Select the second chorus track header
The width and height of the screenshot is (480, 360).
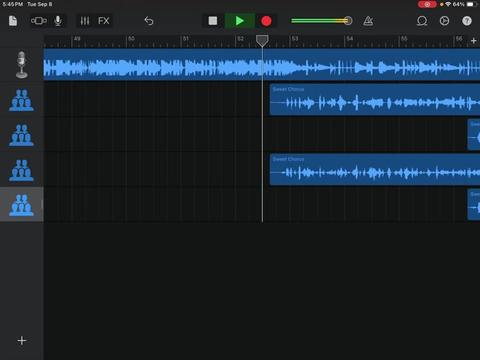(22, 135)
